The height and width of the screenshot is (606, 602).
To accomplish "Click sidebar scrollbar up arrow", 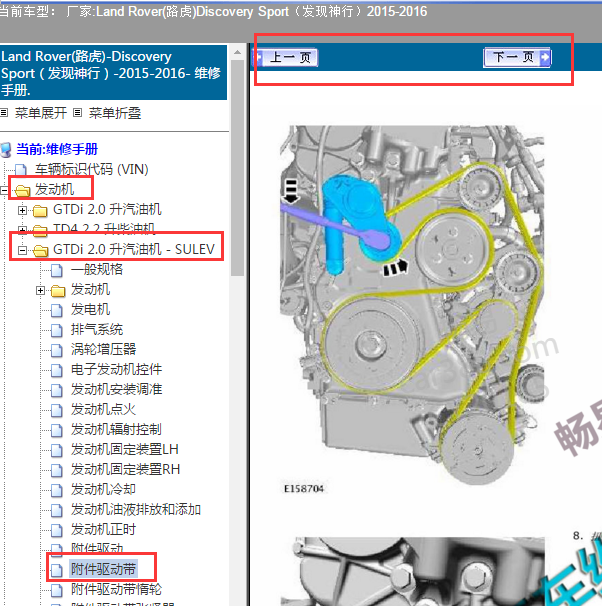I will point(238,52).
